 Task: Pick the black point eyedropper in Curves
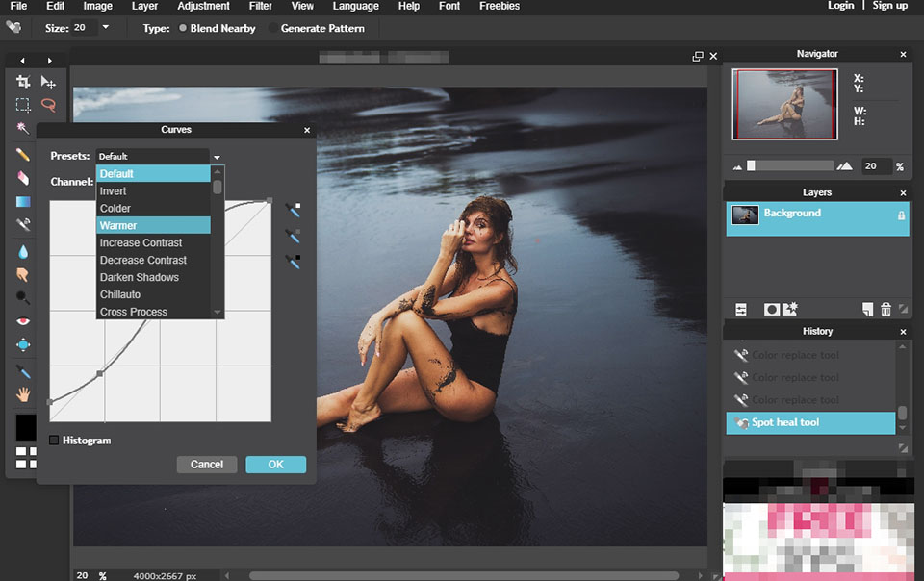point(293,261)
